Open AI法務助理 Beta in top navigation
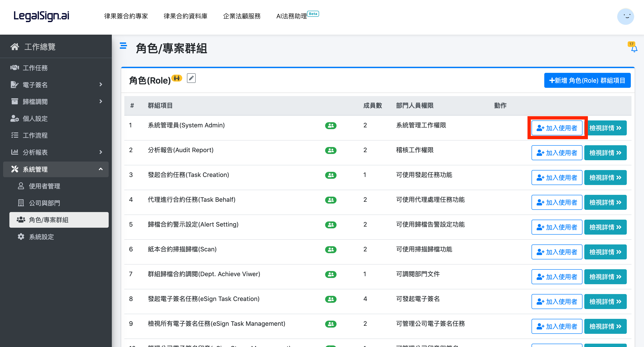The height and width of the screenshot is (347, 644). (x=297, y=15)
